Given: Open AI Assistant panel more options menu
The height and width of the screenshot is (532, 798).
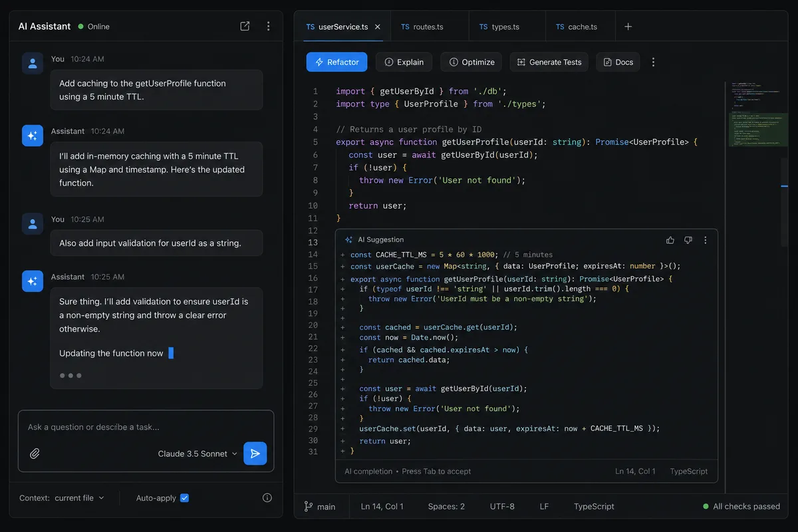Looking at the screenshot, I should [268, 27].
